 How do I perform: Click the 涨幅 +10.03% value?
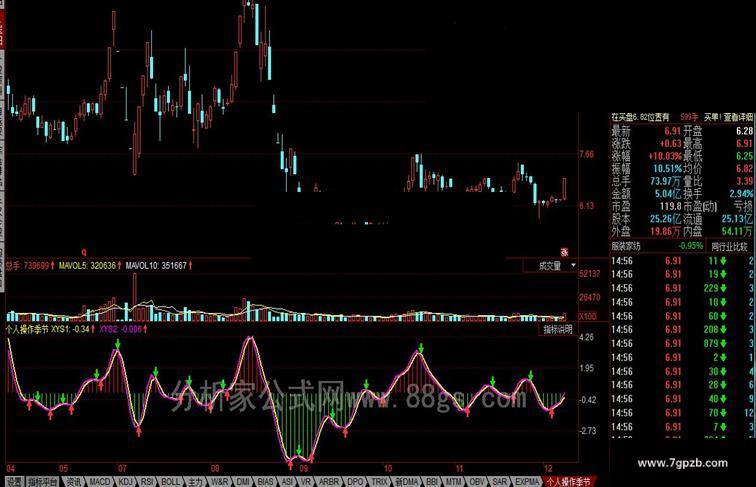coord(646,156)
